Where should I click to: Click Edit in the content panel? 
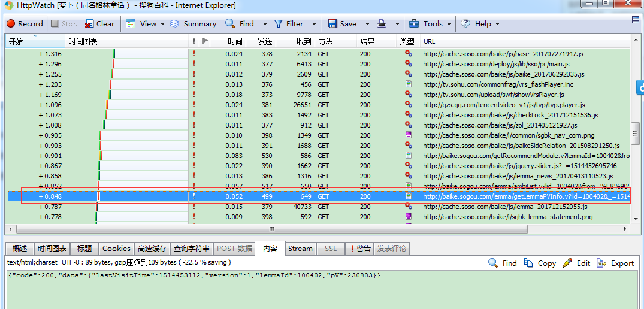[x=577, y=263]
